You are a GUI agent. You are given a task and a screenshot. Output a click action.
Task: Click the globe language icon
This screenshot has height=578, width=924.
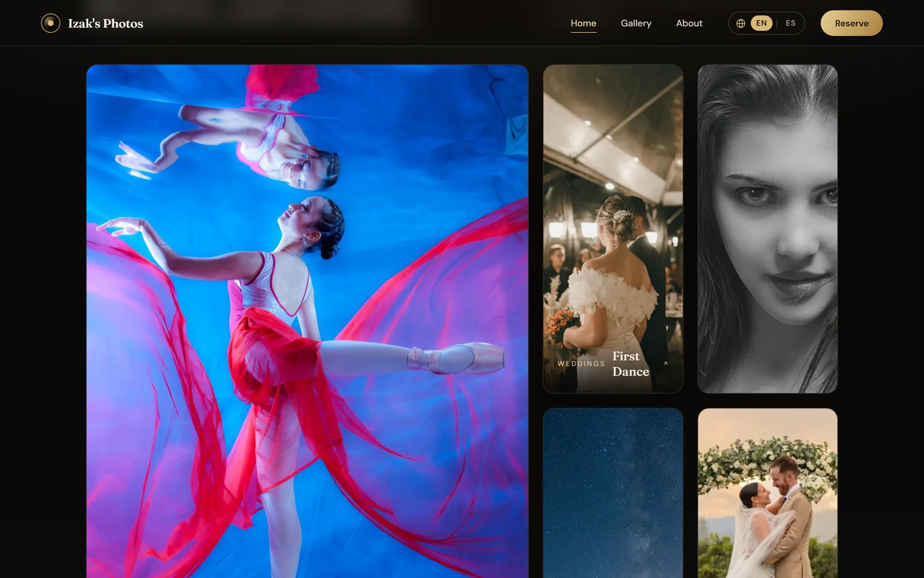741,23
